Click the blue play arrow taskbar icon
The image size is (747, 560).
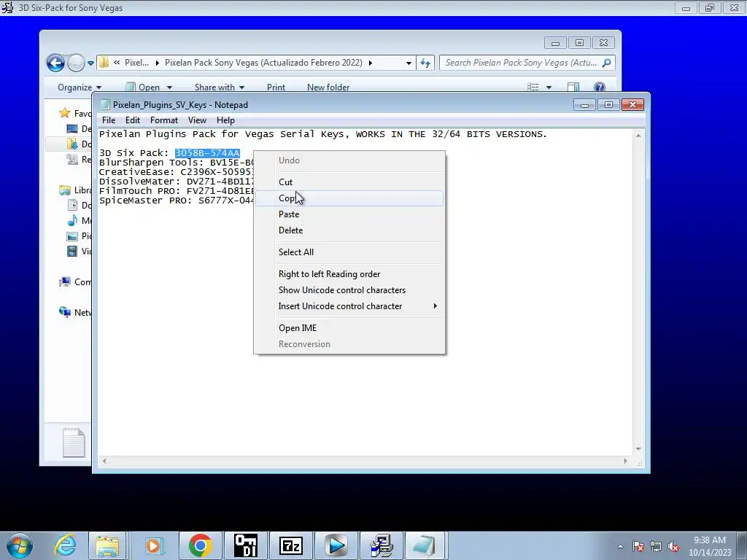336,545
